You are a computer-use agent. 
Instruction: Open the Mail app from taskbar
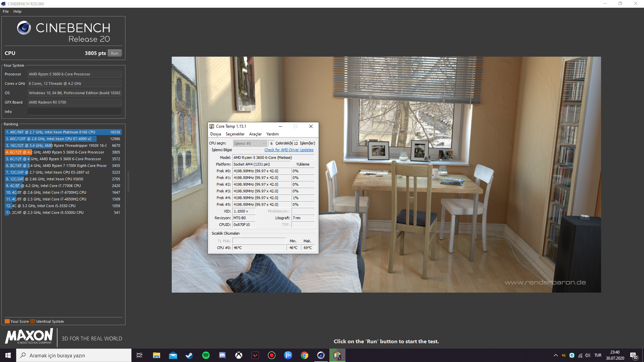pyautogui.click(x=173, y=355)
